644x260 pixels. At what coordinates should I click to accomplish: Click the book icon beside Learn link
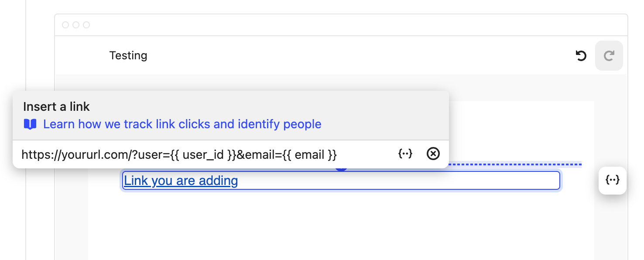pyautogui.click(x=30, y=124)
